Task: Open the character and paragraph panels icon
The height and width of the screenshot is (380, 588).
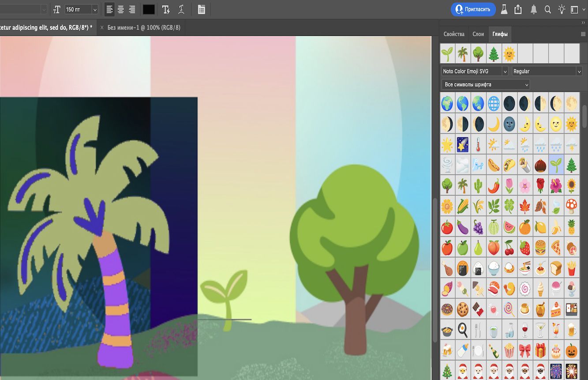Action: coord(201,9)
